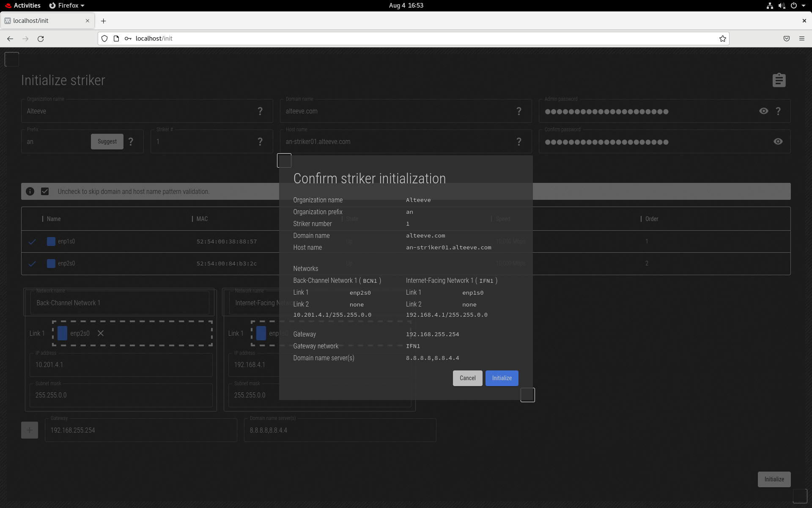The width and height of the screenshot is (812, 508).
Task: Reload the localhost/init page
Action: click(x=41, y=39)
